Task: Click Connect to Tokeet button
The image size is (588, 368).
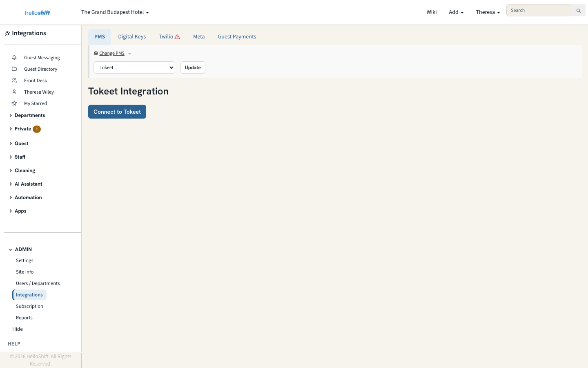Action: click(x=117, y=112)
